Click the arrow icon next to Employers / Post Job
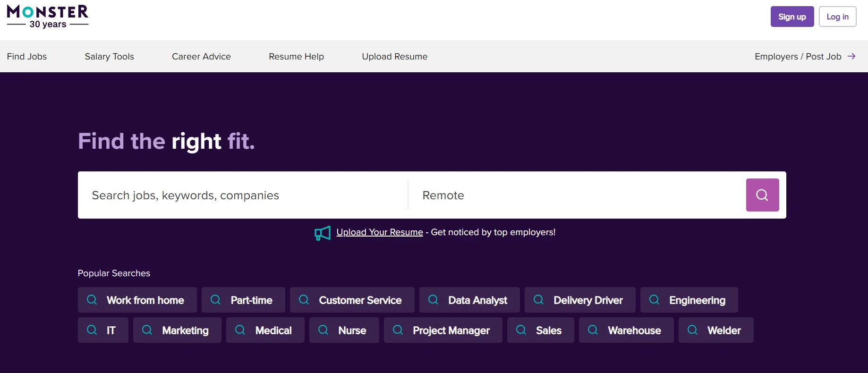The width and height of the screenshot is (868, 373). (x=851, y=56)
